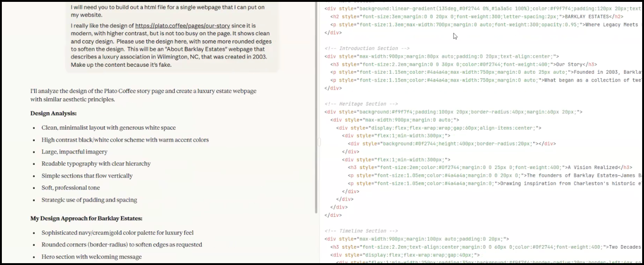Image resolution: width=644 pixels, height=265 pixels.
Task: Click 'Strategic use of padding and spacing' bullet
Action: pos(89,200)
